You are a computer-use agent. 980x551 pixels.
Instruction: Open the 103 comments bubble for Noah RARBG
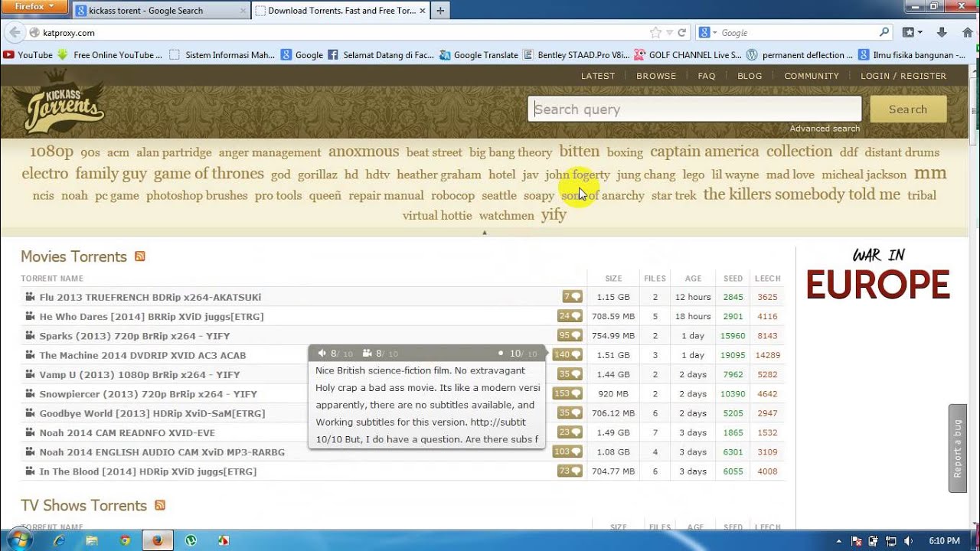pos(567,452)
